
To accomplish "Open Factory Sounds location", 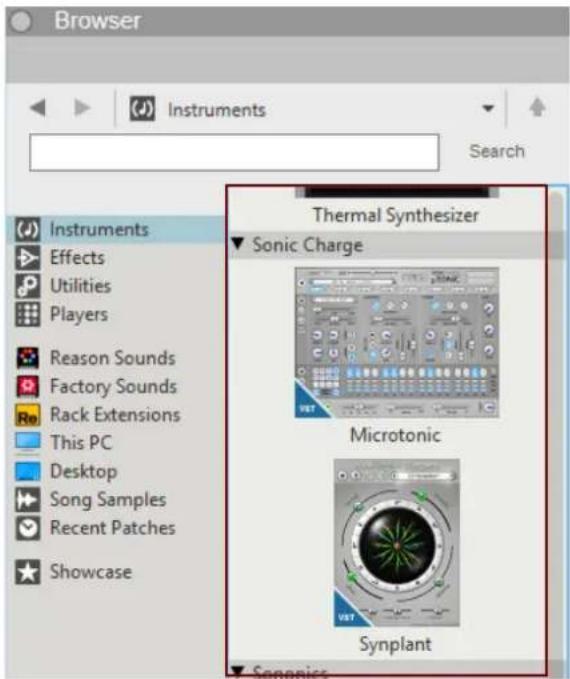I will pos(113,386).
